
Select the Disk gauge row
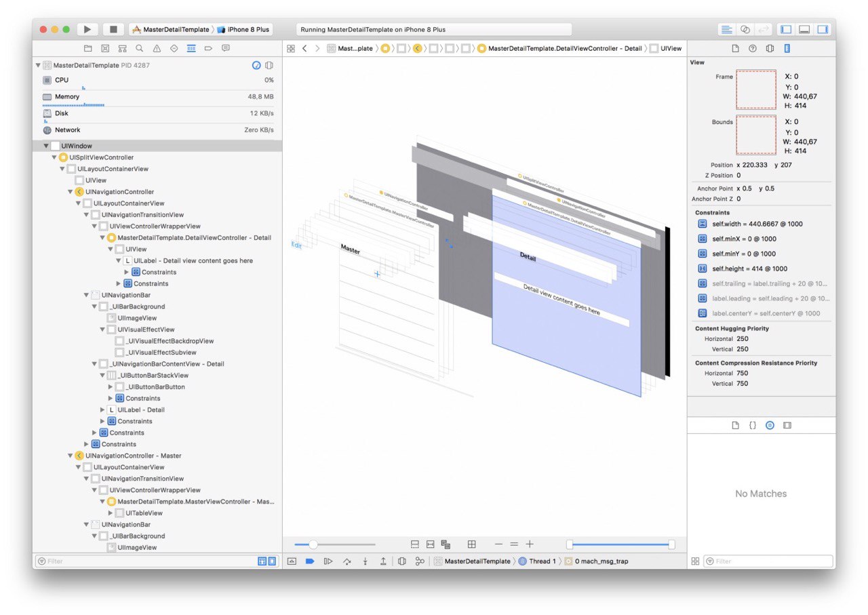(158, 115)
